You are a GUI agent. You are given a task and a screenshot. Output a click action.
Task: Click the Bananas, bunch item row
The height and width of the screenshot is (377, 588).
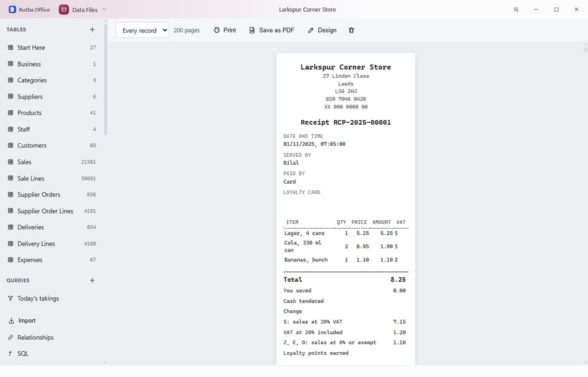346,259
